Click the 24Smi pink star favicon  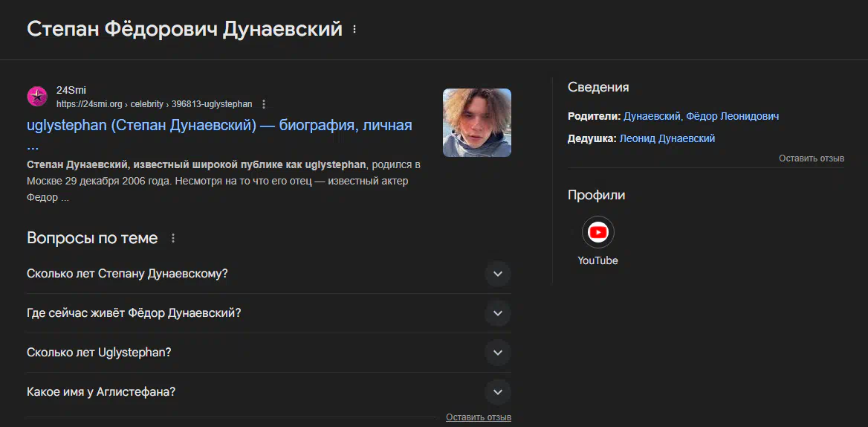pyautogui.click(x=37, y=97)
